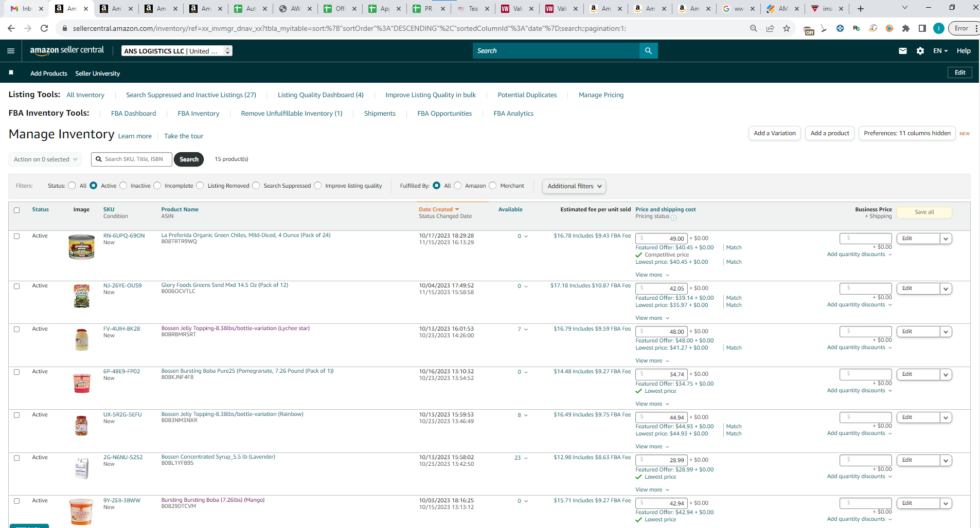Go to FBA Inventory tab
The image size is (980, 528).
point(199,114)
